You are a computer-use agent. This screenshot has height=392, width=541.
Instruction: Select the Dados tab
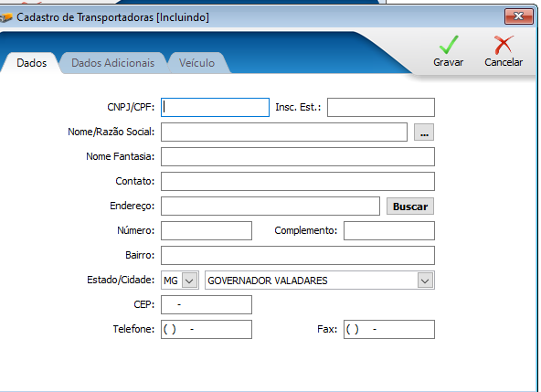(x=31, y=63)
